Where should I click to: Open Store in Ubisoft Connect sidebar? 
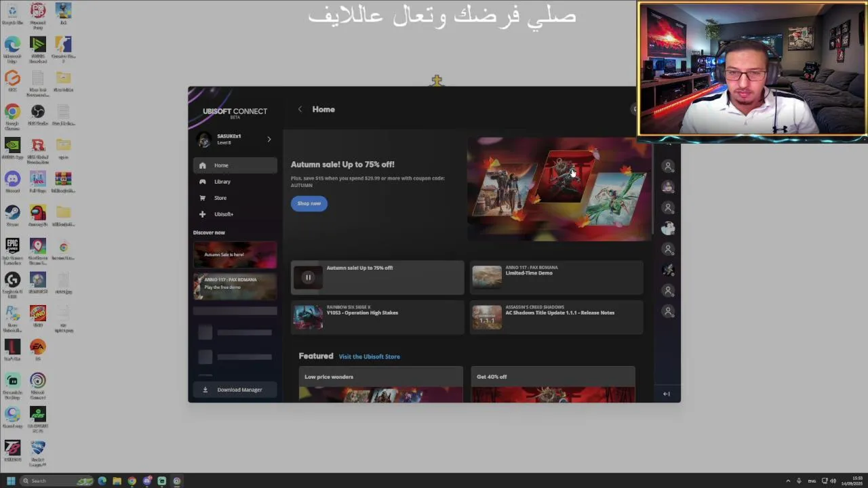pyautogui.click(x=235, y=198)
